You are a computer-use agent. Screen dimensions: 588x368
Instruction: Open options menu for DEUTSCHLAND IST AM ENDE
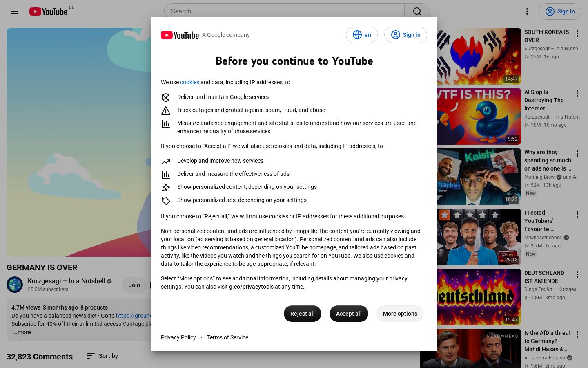coord(577,274)
